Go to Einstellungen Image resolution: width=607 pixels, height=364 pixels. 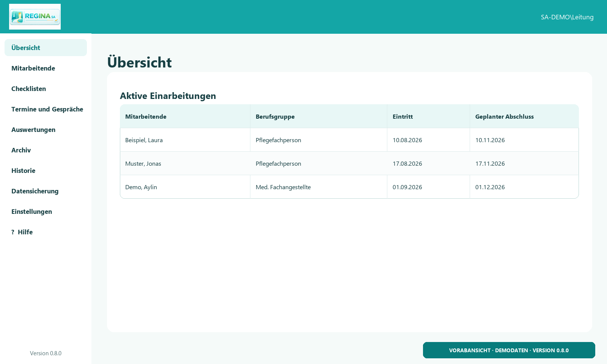46,212
